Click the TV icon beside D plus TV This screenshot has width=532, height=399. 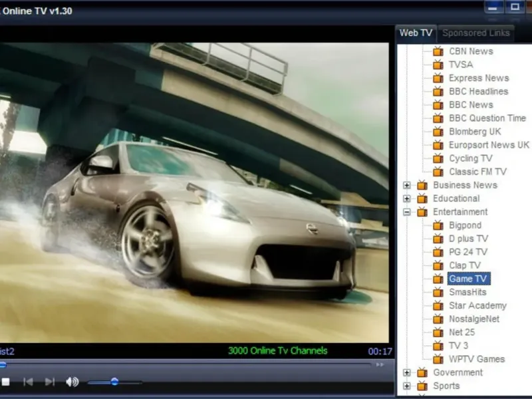(438, 239)
